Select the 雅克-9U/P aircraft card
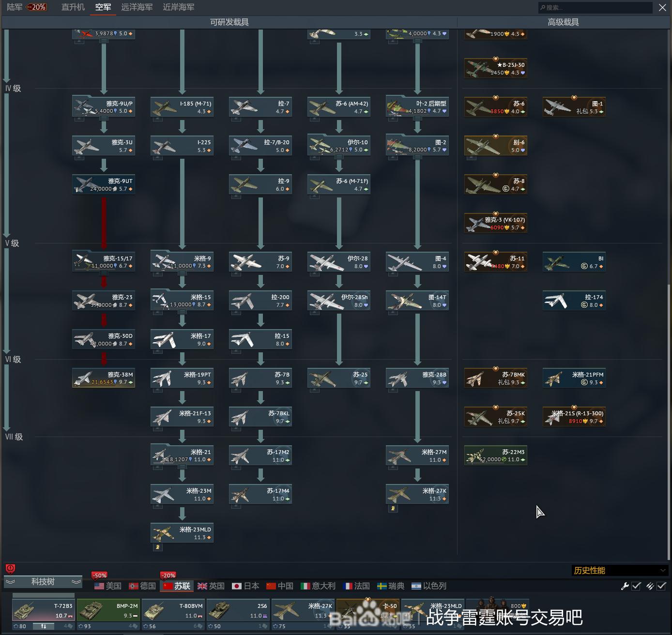 point(104,106)
